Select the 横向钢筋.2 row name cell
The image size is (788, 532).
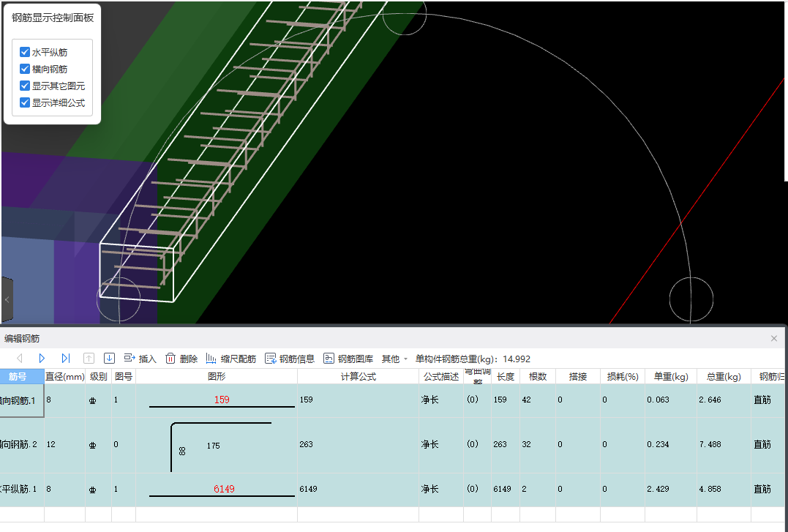[x=22, y=444]
